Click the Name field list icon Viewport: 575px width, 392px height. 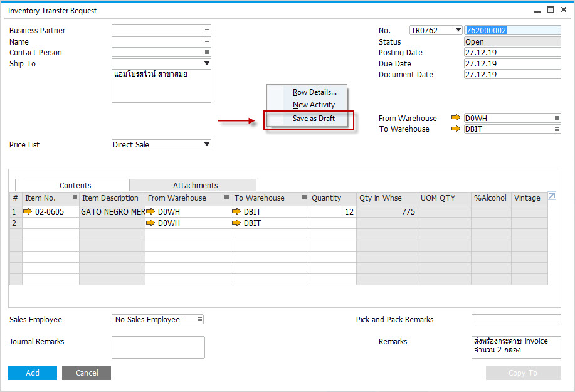[207, 41]
